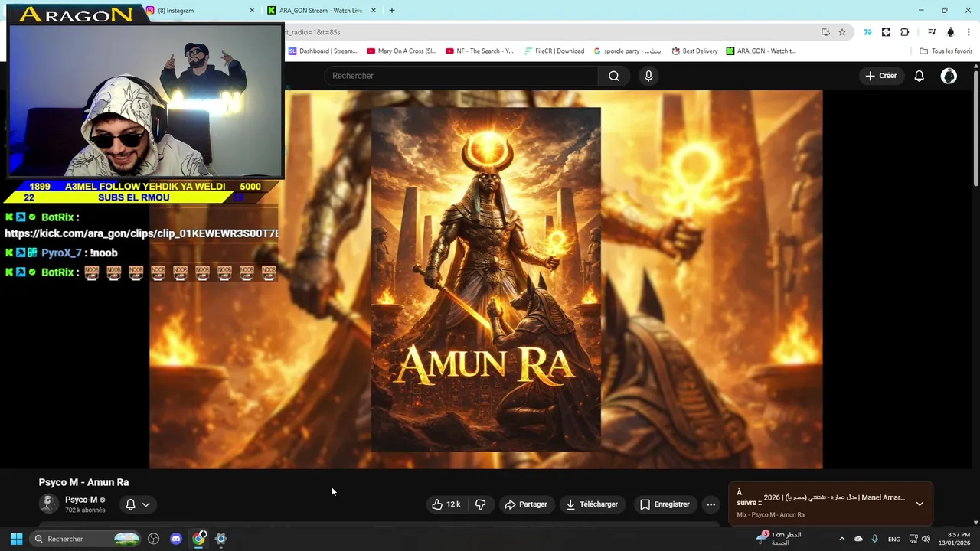Open YouTube notifications bell in header
Screen dimensions: 980x551
919,76
